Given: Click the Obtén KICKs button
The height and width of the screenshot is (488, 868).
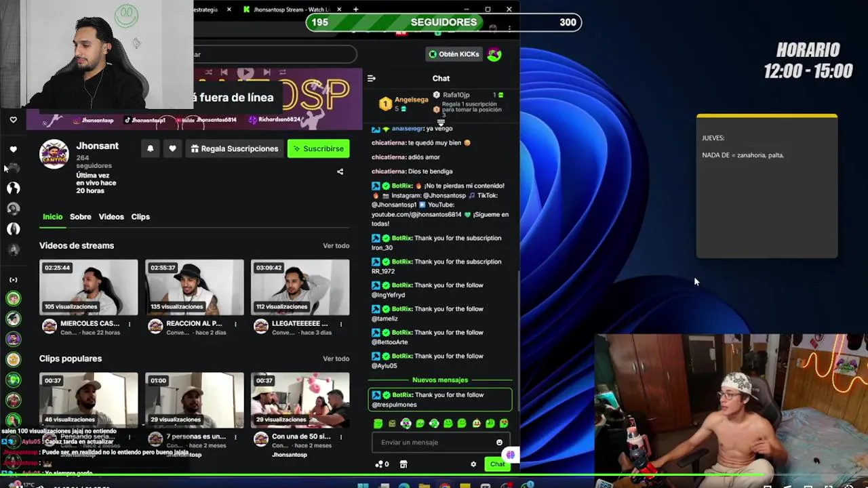Looking at the screenshot, I should click(454, 54).
